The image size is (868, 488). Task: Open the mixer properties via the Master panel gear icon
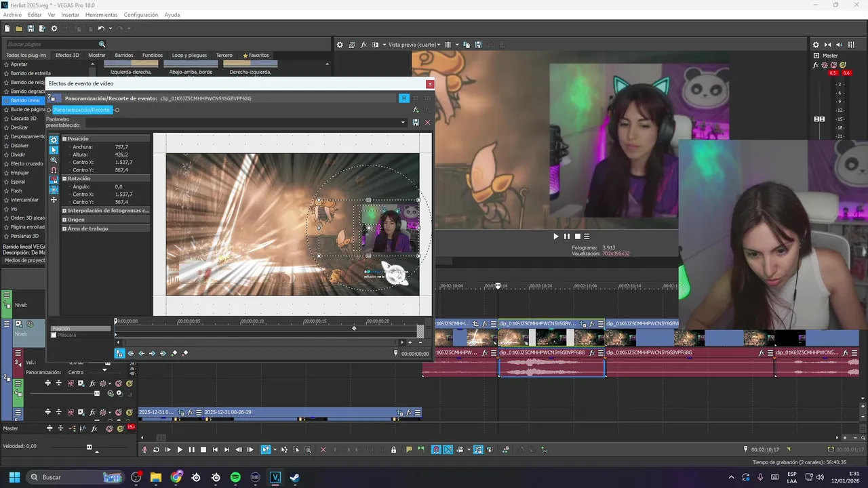pos(816,45)
